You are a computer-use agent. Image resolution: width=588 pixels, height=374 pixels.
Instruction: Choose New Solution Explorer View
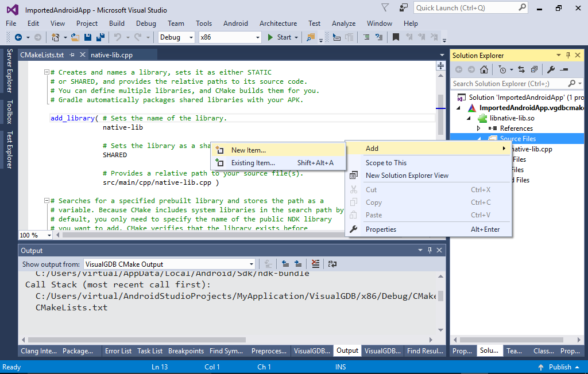click(x=428, y=176)
